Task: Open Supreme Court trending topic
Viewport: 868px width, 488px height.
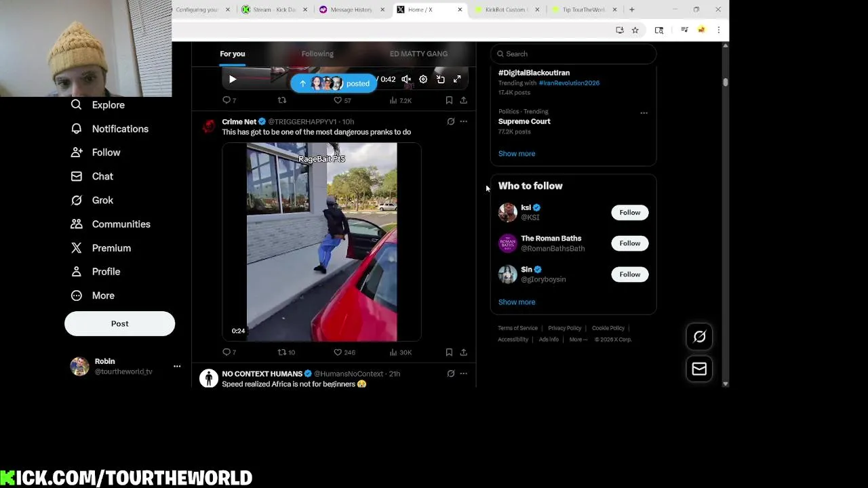Action: click(x=524, y=121)
